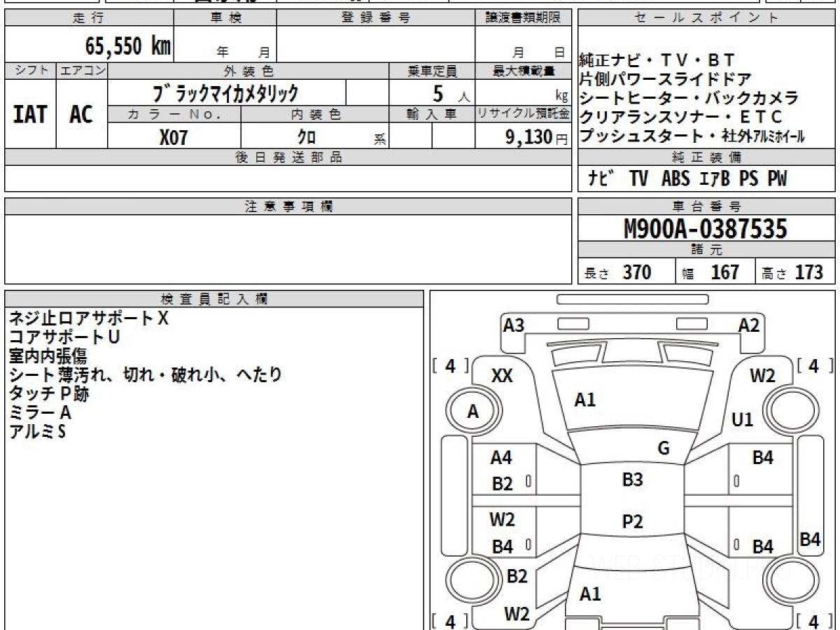Select the ナビ TV ABS エアB PS PW equipment line
This screenshot has width=840, height=630.
coord(687,179)
